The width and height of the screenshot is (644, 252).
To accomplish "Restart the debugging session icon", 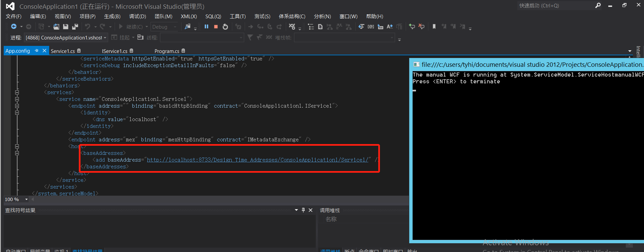I will tap(225, 27).
